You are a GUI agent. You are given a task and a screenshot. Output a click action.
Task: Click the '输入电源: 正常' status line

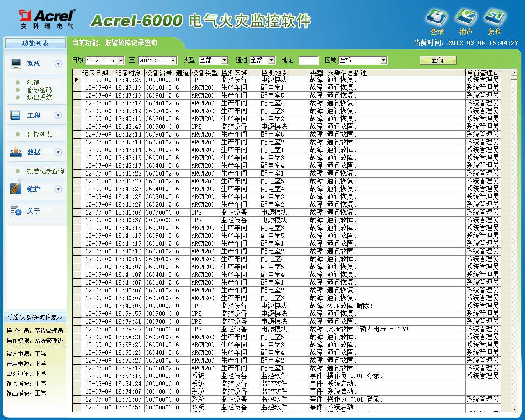tap(26, 354)
